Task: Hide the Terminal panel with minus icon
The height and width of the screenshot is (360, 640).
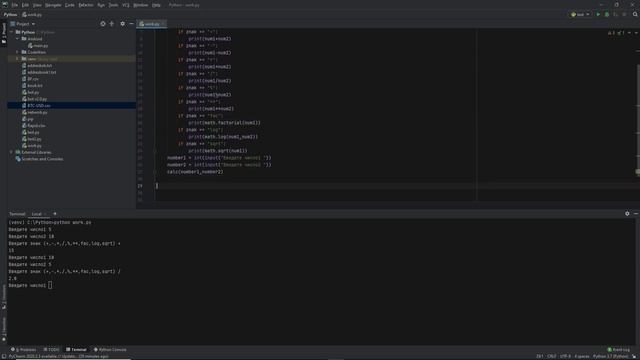Action: [x=636, y=213]
